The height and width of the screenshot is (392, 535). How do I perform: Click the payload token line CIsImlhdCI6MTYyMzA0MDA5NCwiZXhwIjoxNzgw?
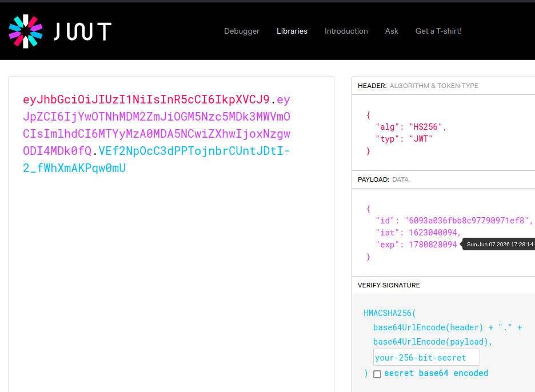tap(157, 134)
